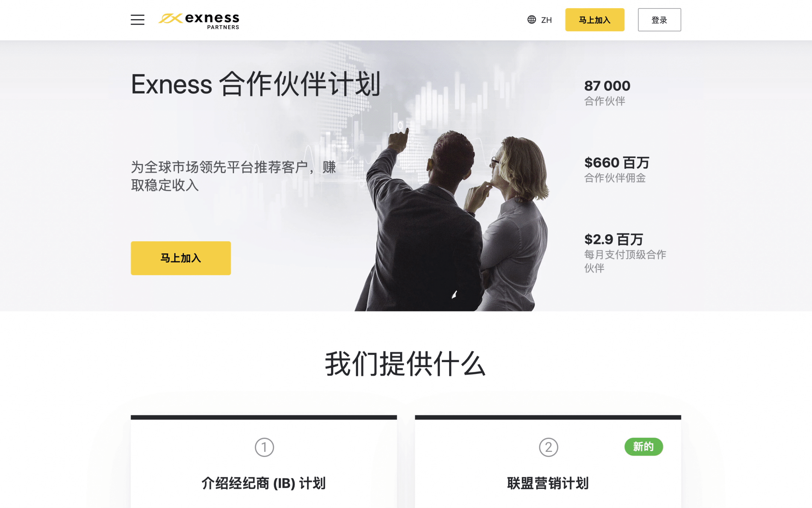Click the 登录 login button
The image size is (812, 508).
(659, 20)
